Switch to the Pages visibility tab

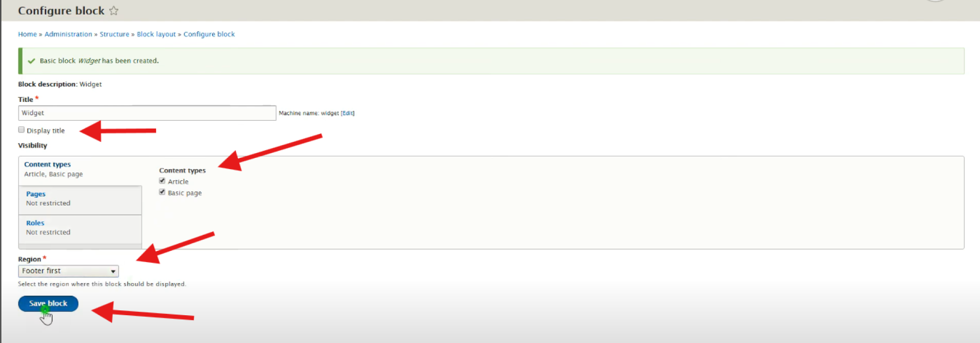pyautogui.click(x=36, y=194)
